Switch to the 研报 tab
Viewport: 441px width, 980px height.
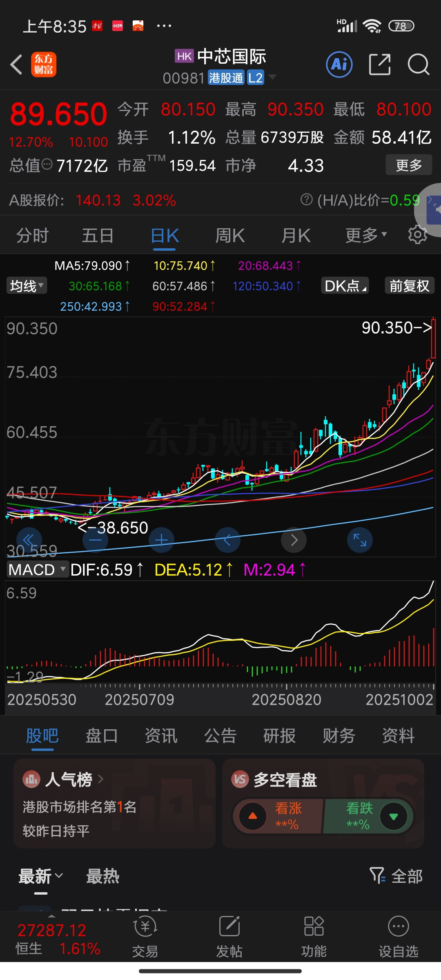(280, 736)
